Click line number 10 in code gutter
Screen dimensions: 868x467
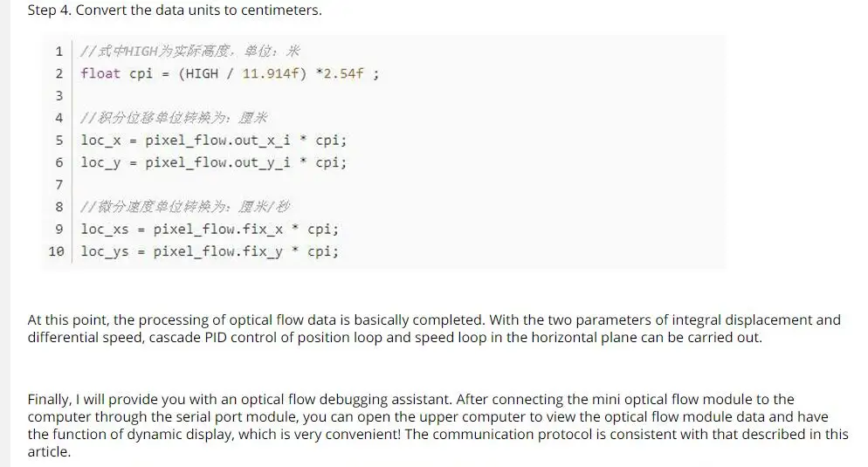point(57,251)
